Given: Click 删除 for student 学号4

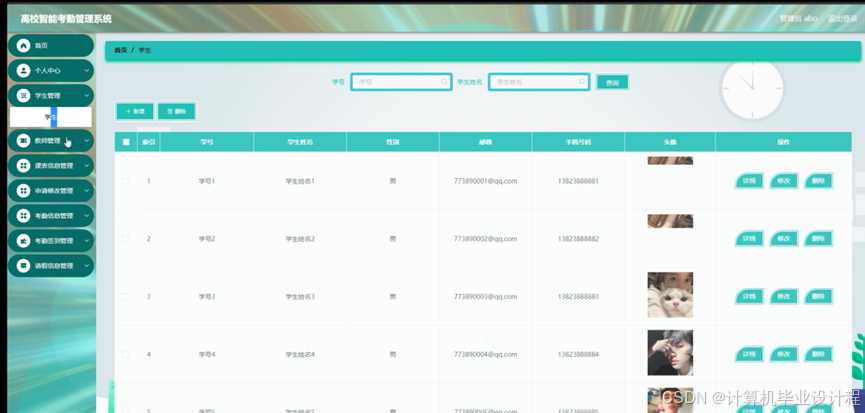Looking at the screenshot, I should [x=819, y=355].
